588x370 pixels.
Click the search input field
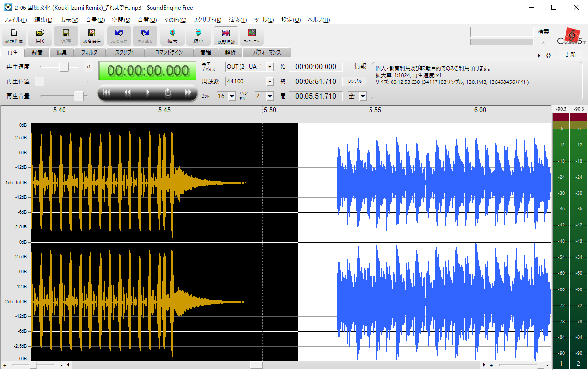coord(501,31)
